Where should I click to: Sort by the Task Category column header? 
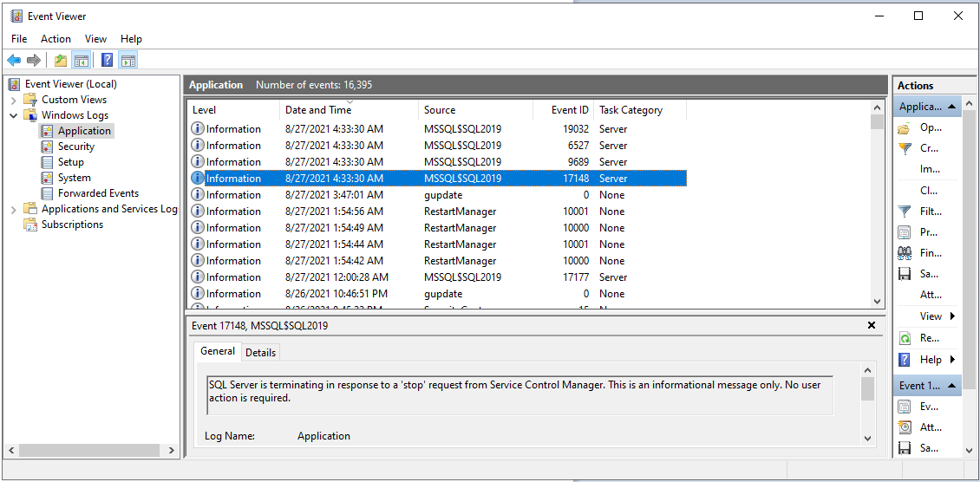640,110
